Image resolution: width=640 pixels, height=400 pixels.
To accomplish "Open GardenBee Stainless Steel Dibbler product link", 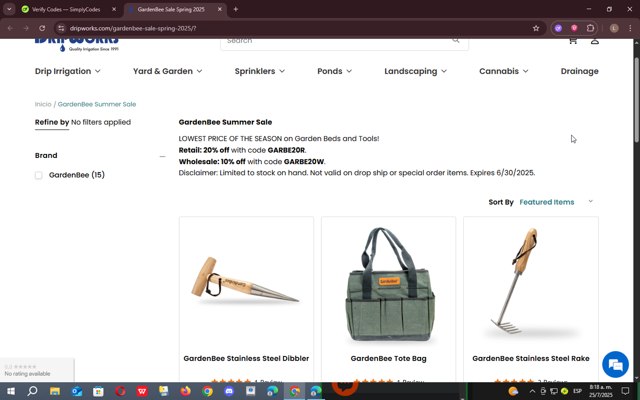I will click(x=246, y=358).
